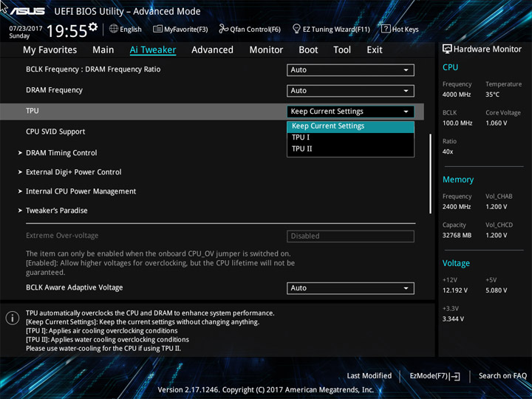Choose Keep Current Settings option
Screen dimensions: 532x399
(350, 126)
